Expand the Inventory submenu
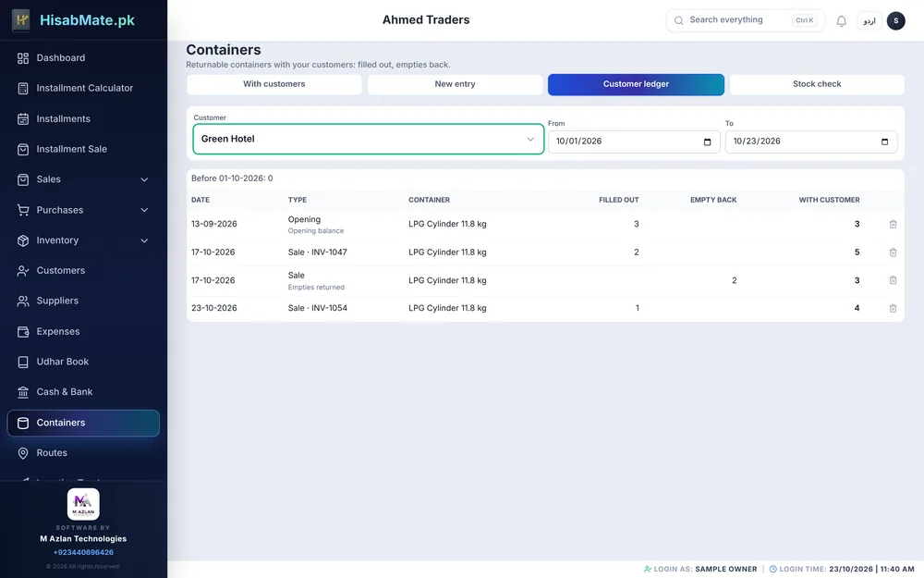Viewport: 924px width, 578px height. 144,240
